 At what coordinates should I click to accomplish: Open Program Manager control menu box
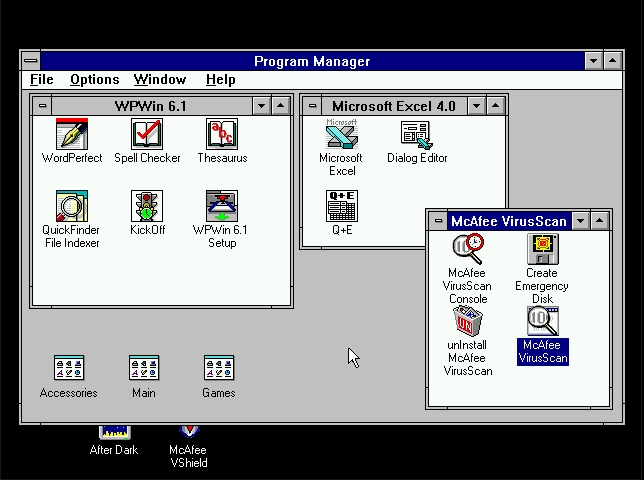click(31, 61)
